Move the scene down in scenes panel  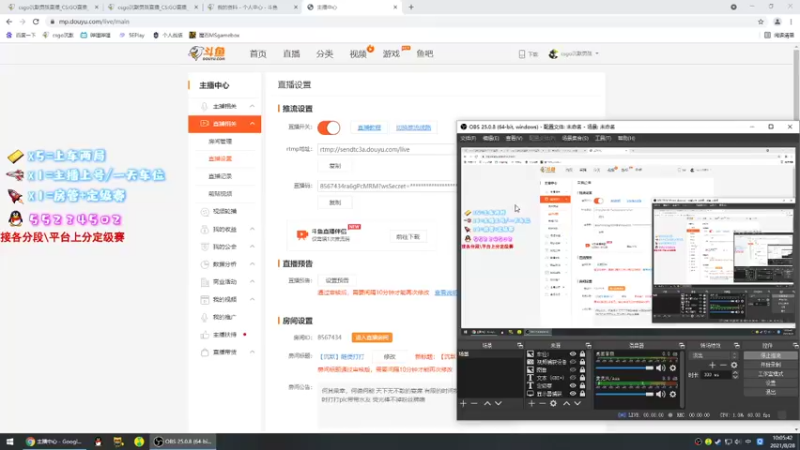[x=498, y=404]
